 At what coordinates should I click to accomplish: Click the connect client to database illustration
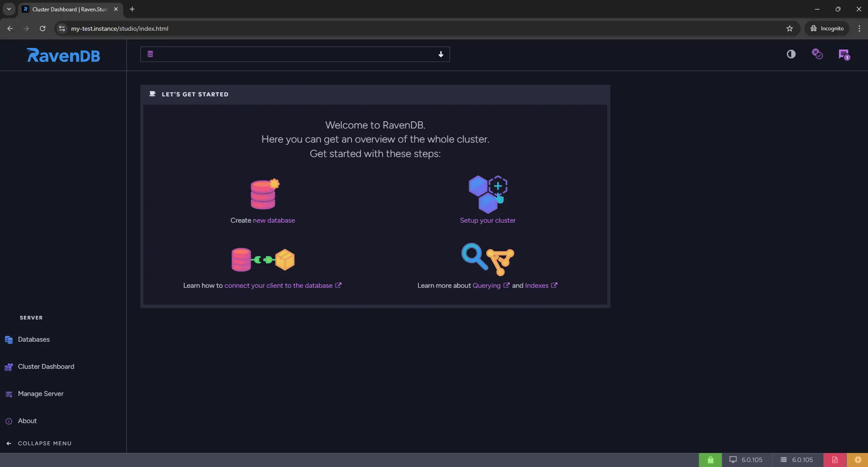[x=263, y=259]
